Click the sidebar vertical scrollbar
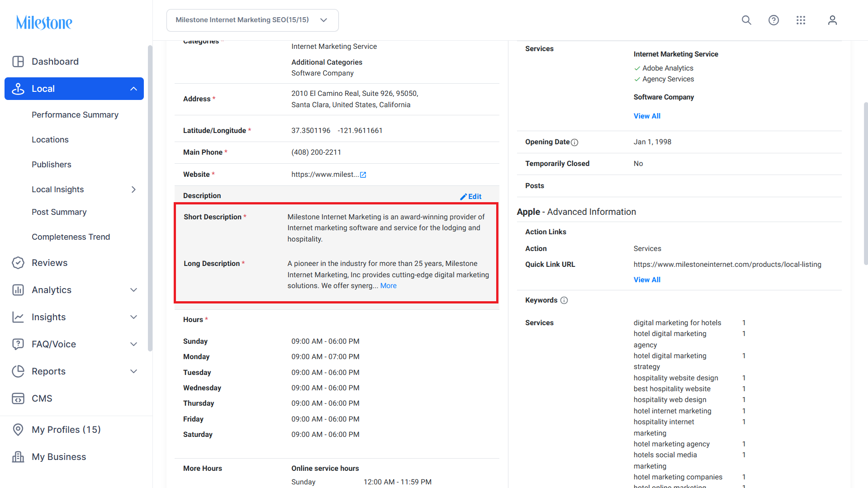 point(150,198)
